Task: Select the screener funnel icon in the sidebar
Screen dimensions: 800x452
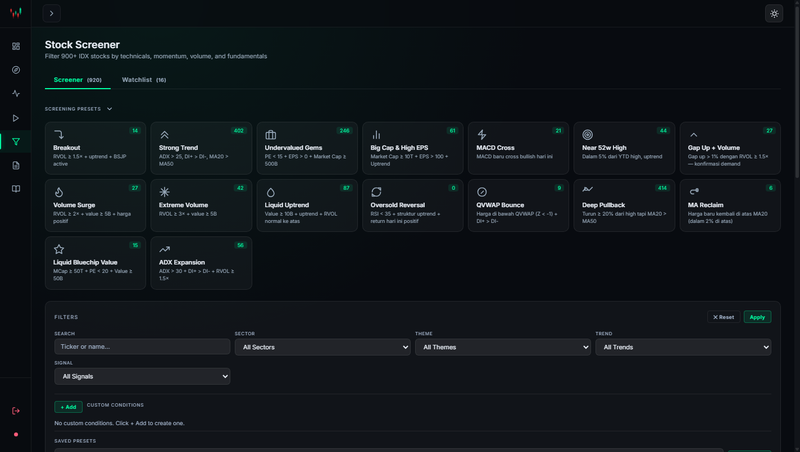Action: (x=16, y=142)
